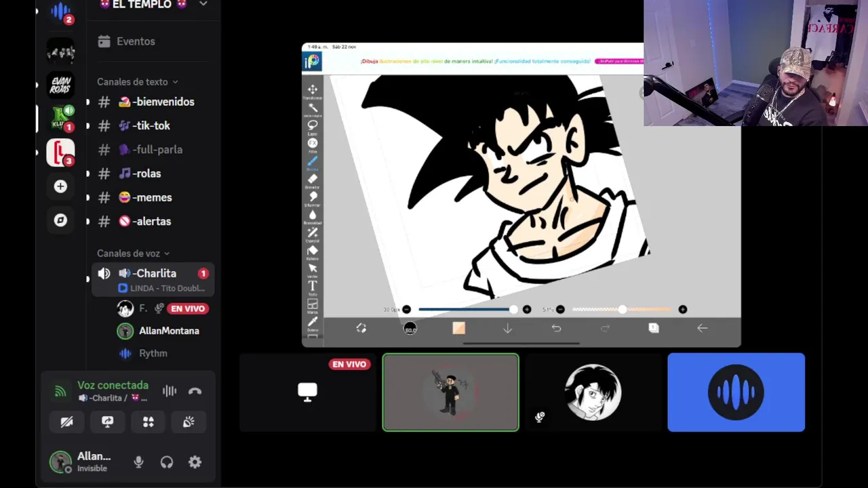Increase brush size with plus button

[x=527, y=310]
